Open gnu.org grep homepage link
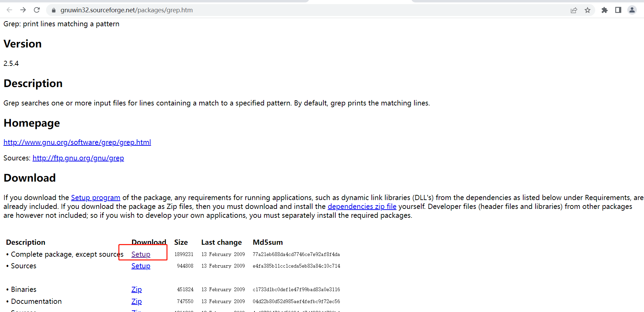 click(77, 142)
